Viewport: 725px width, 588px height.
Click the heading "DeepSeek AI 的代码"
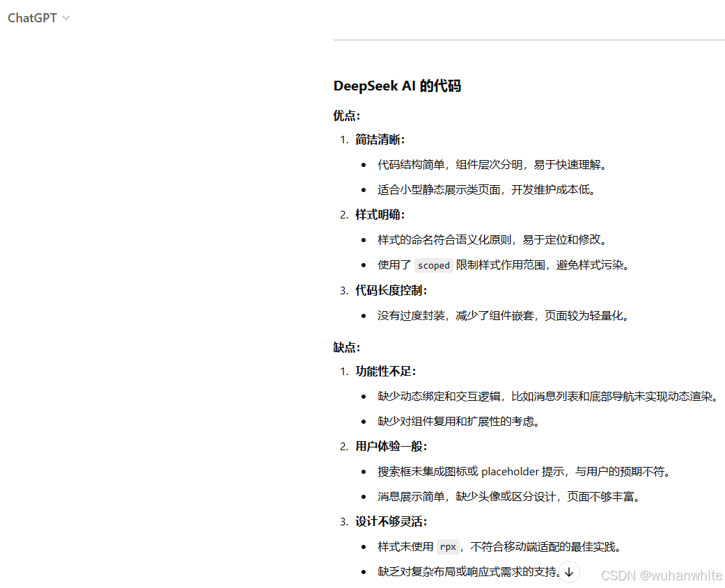pyautogui.click(x=397, y=86)
